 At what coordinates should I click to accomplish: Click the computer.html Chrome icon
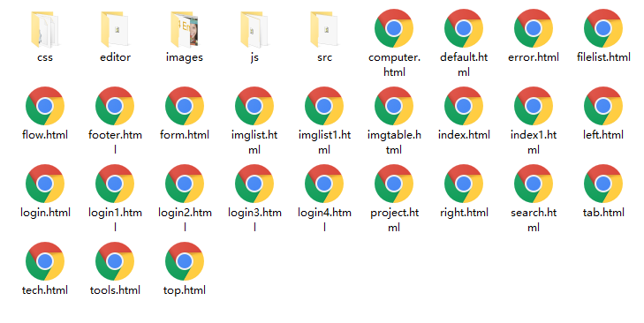pos(394,28)
